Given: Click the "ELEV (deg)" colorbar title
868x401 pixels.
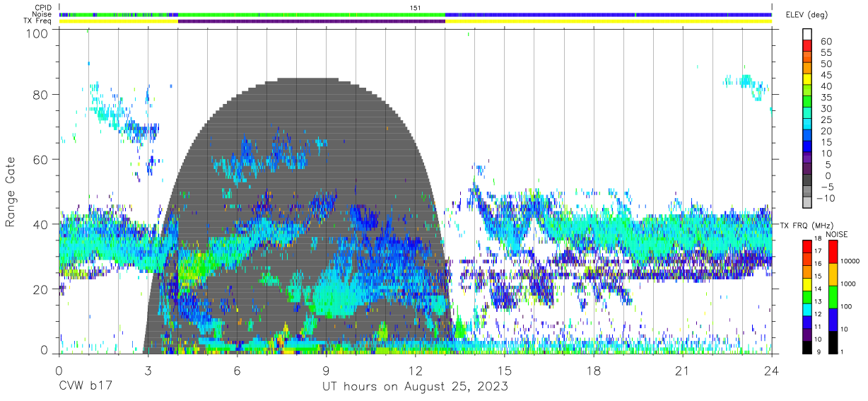Looking at the screenshot, I should pos(808,14).
